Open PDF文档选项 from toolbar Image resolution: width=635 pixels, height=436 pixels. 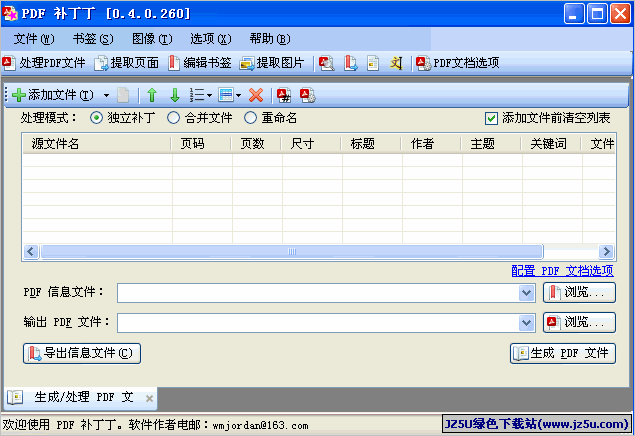pyautogui.click(x=458, y=63)
